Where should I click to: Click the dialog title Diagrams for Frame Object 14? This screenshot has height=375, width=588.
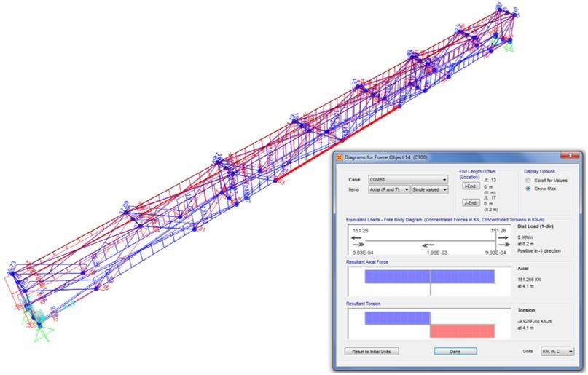click(x=386, y=158)
